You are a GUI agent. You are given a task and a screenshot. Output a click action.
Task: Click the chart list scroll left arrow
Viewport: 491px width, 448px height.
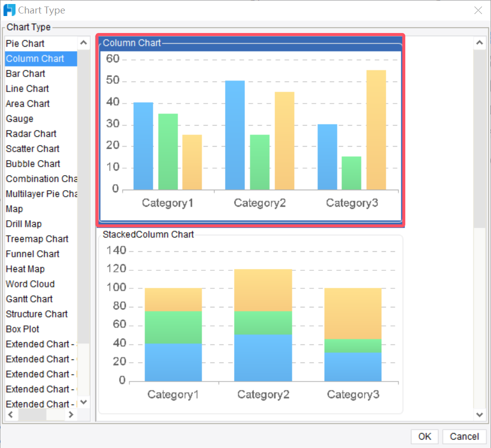[x=11, y=415]
